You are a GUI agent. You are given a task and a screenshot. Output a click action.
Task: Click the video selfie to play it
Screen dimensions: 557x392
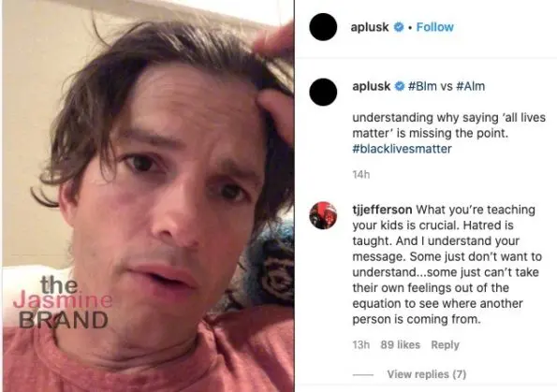148,196
